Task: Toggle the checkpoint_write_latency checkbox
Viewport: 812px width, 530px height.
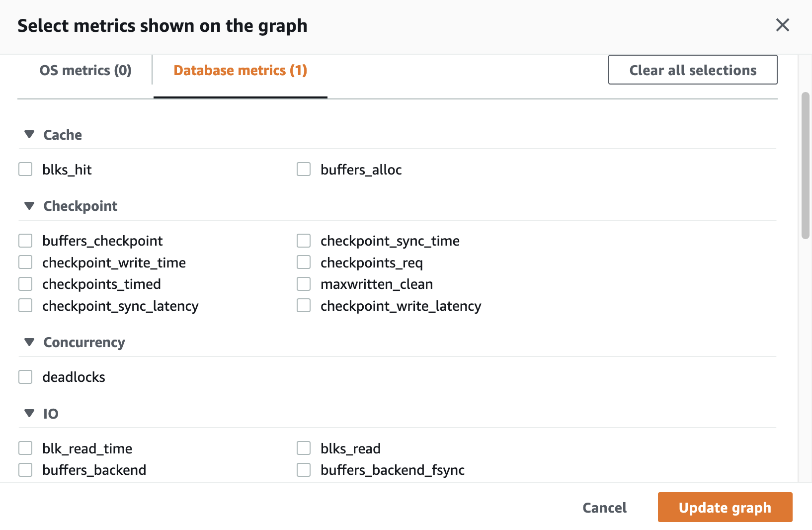Action: pos(304,305)
